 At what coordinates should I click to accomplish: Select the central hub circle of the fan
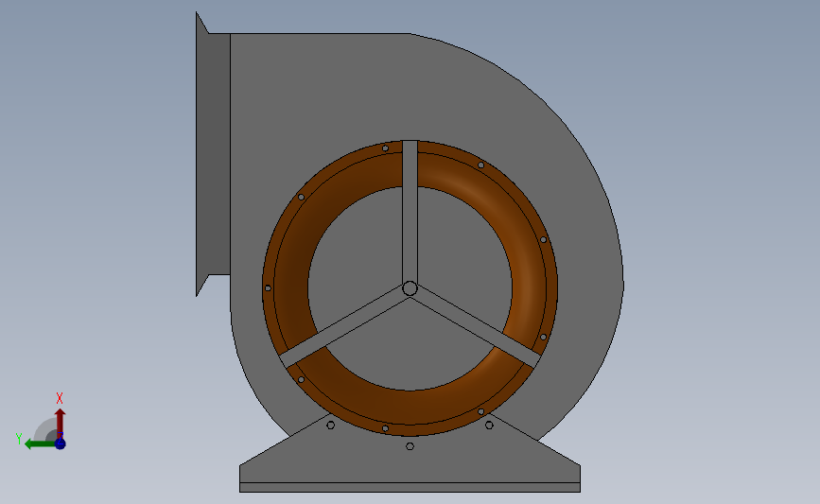[x=410, y=288]
